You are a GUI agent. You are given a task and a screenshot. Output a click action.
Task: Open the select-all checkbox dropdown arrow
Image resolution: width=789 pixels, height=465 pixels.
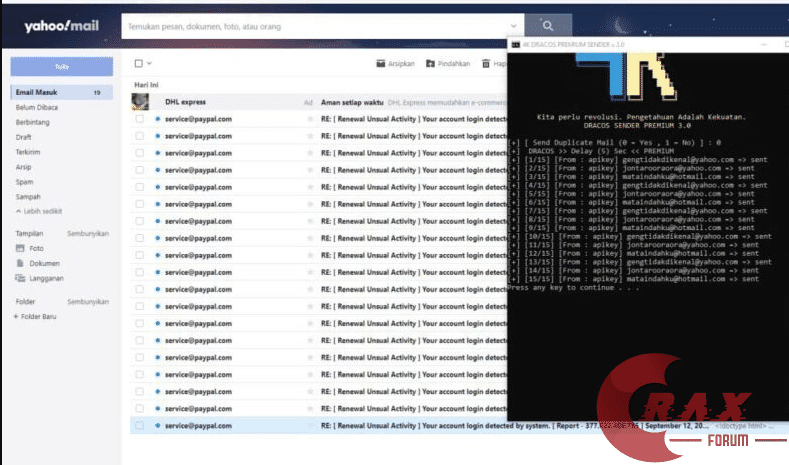[x=149, y=63]
